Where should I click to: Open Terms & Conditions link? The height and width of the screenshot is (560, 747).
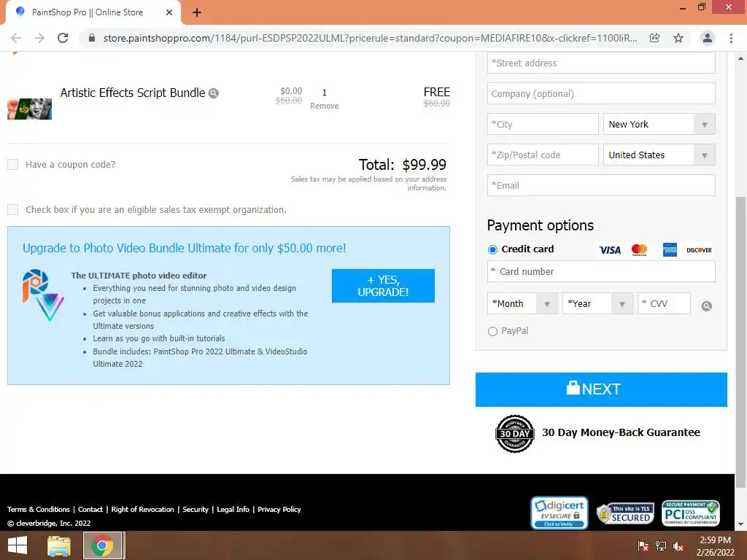(x=38, y=510)
